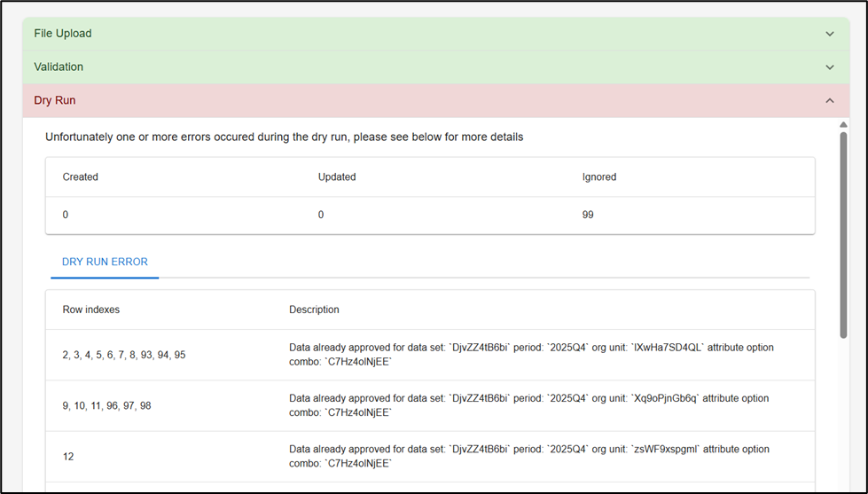Expand the File Upload section chevron
Viewport: 868px width, 494px height.
[830, 34]
